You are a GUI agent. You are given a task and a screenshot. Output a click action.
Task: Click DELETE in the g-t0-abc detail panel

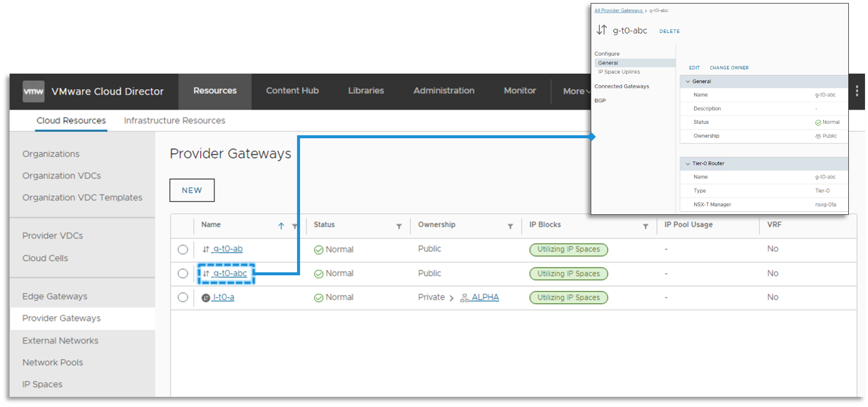click(670, 31)
